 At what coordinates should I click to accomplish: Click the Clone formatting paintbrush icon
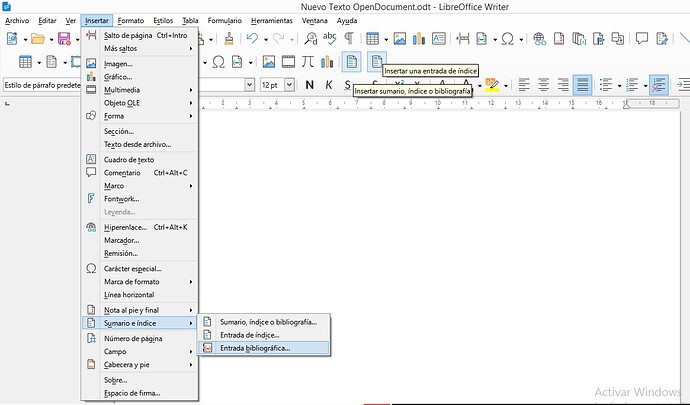point(228,39)
